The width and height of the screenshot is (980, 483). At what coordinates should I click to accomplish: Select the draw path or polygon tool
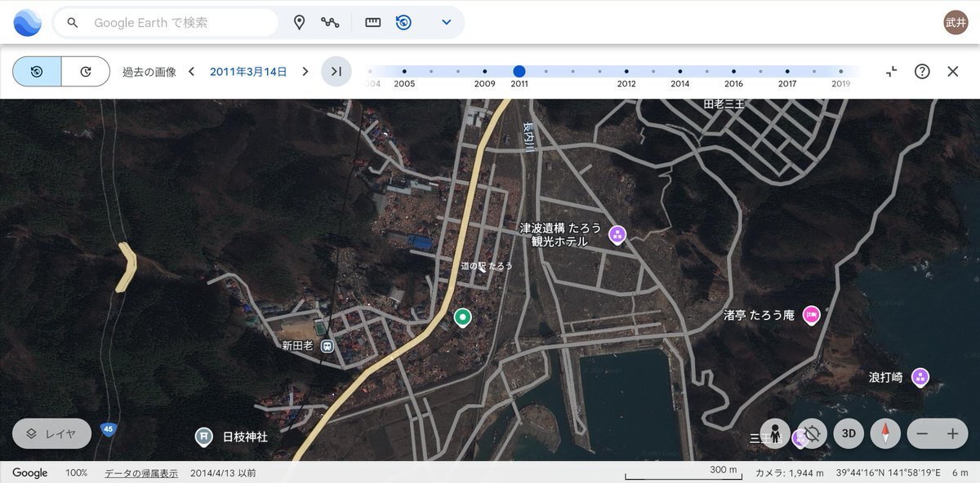330,23
